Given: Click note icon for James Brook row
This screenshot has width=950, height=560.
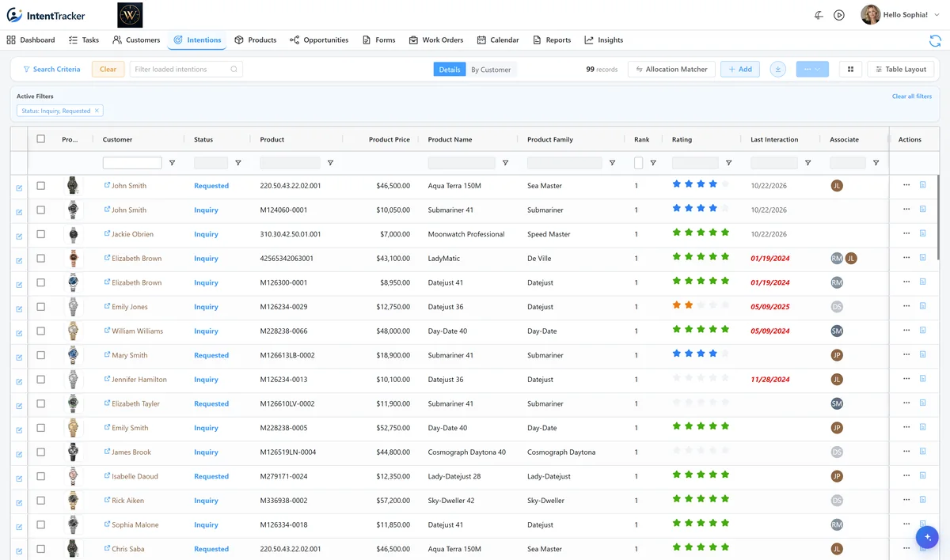Looking at the screenshot, I should [922, 452].
